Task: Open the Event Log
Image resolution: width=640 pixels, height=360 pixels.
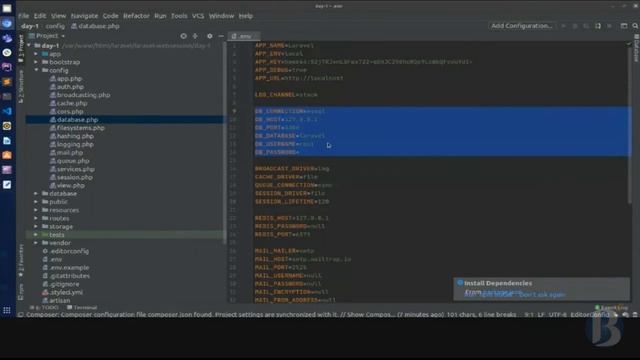Action: click(x=612, y=307)
